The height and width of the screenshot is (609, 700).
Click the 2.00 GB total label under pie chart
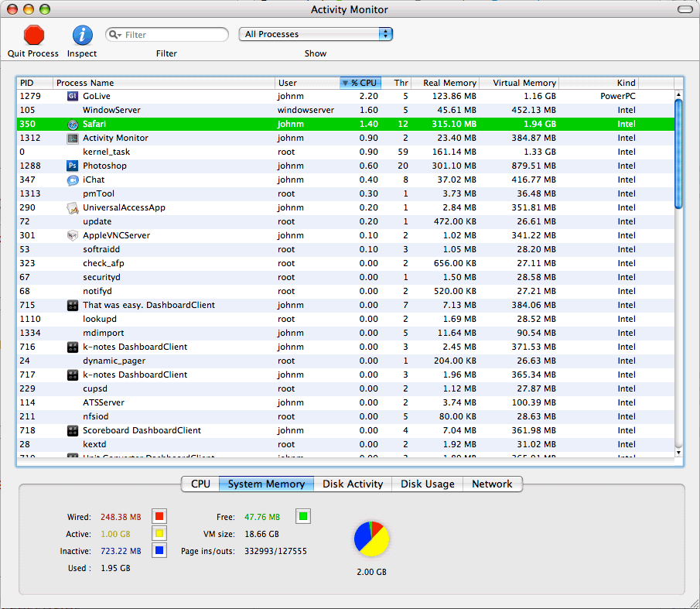[x=371, y=572]
